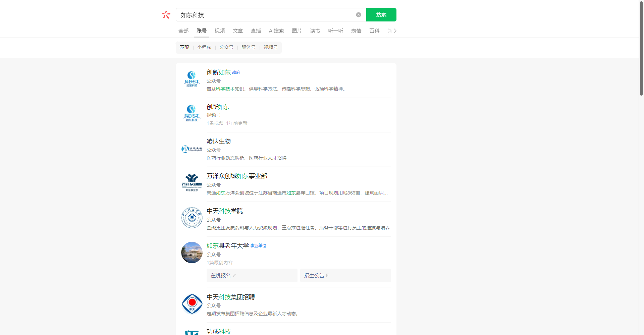Image resolution: width=644 pixels, height=335 pixels.
Task: Click description starting 南通如东万洋众创城
Action: coord(297,193)
